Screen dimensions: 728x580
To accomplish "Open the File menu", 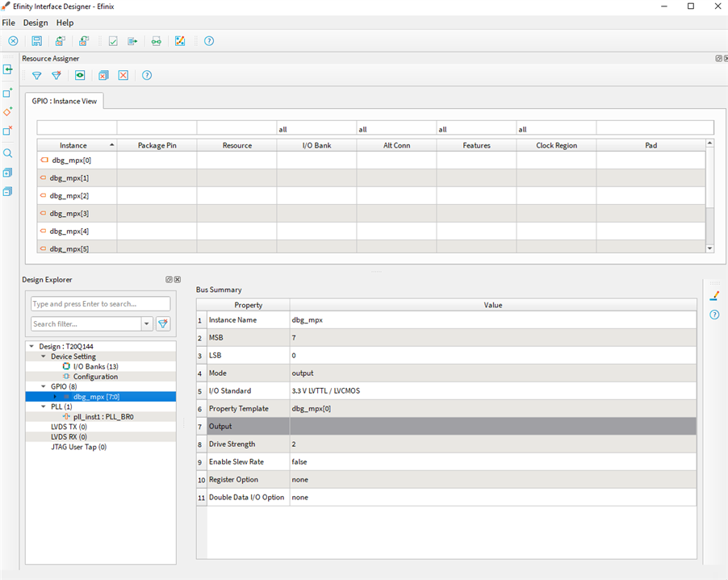I will (x=8, y=23).
